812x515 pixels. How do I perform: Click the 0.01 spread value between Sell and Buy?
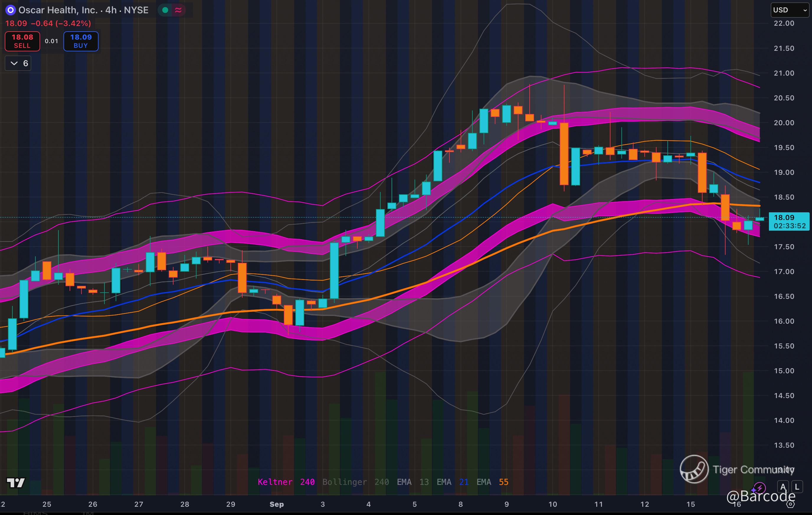[x=51, y=41]
